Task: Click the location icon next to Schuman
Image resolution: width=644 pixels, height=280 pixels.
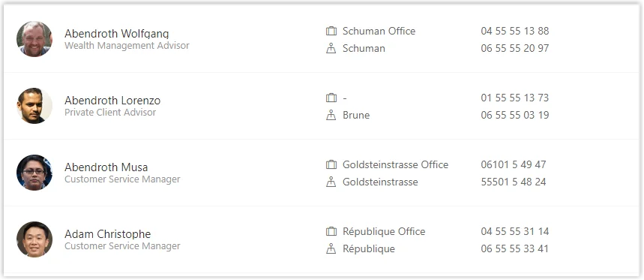Action: click(331, 49)
